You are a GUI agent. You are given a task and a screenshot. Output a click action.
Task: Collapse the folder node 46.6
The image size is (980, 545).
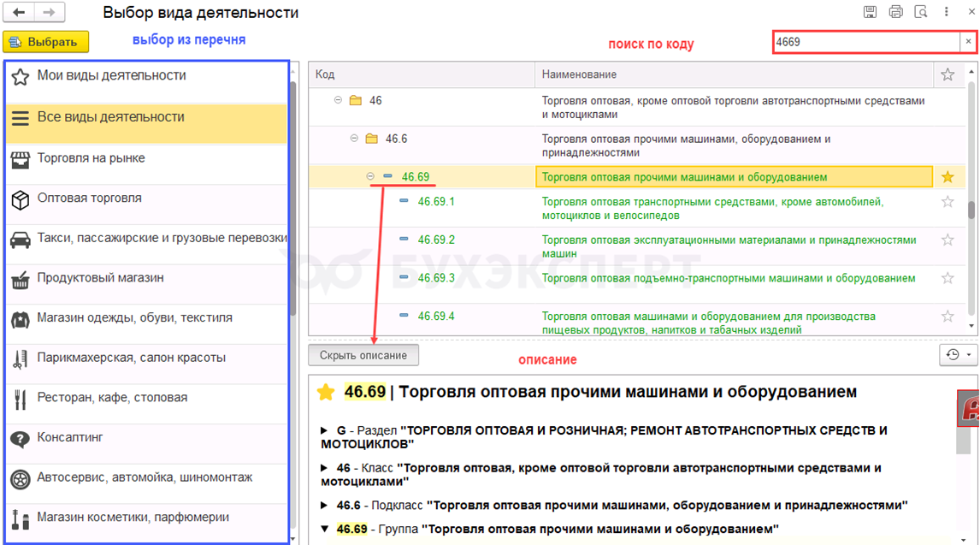click(354, 139)
